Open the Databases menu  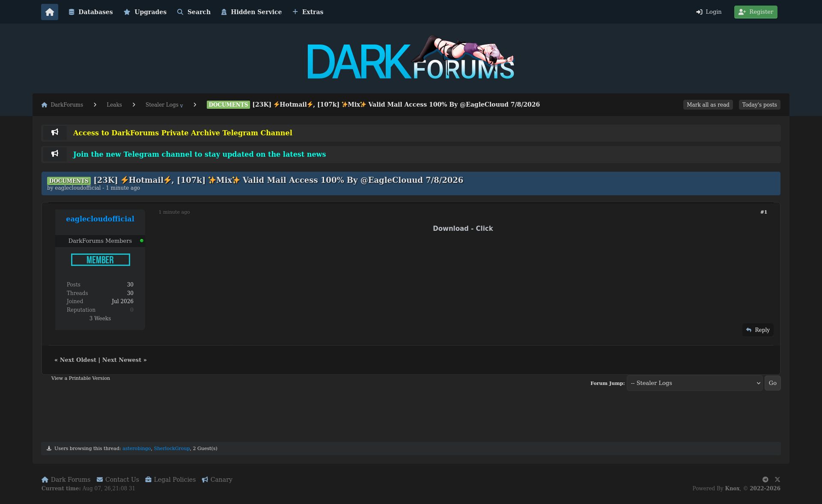[91, 12]
